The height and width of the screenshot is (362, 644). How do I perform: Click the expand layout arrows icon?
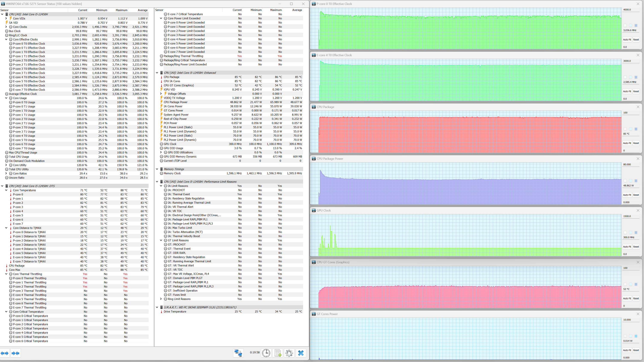coord(5,353)
